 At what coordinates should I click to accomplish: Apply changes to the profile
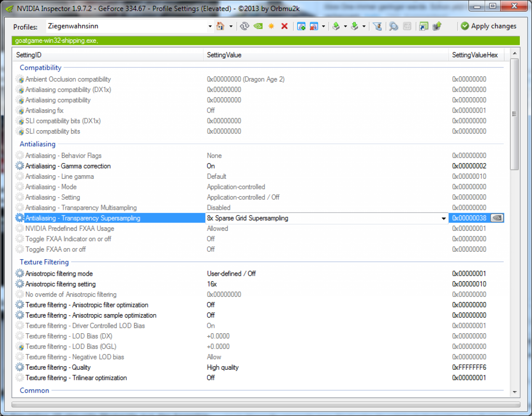[x=488, y=26]
